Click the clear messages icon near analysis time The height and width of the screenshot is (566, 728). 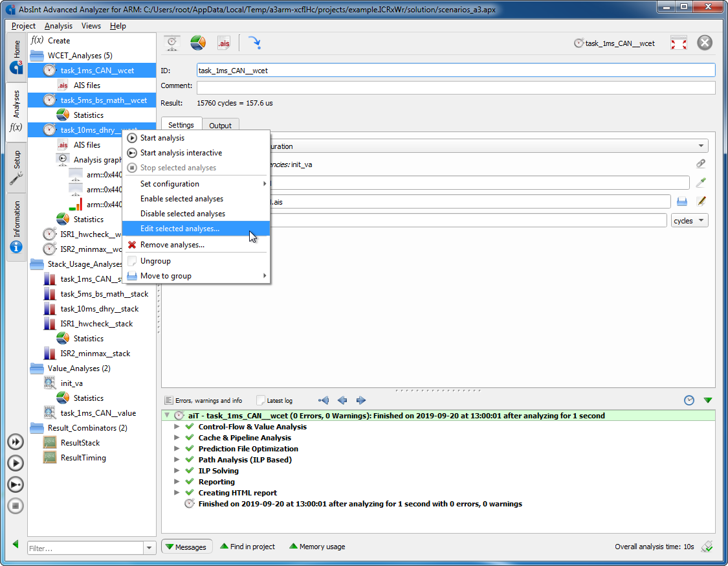[707, 547]
